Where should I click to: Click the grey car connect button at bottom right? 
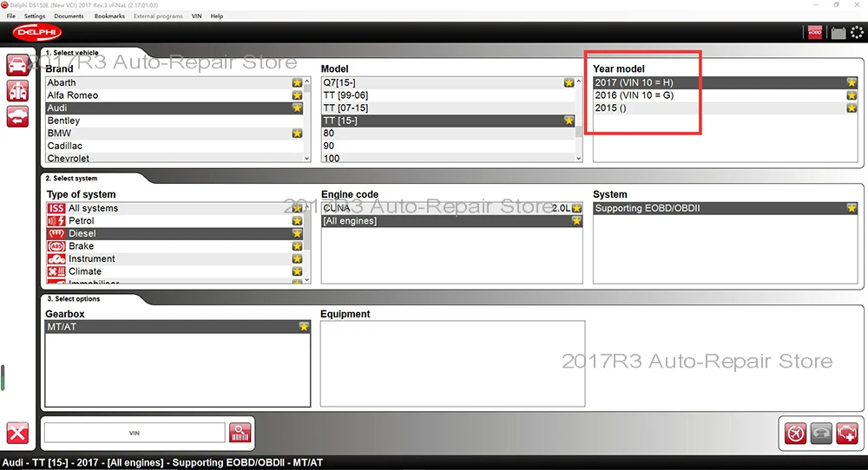coord(821,433)
